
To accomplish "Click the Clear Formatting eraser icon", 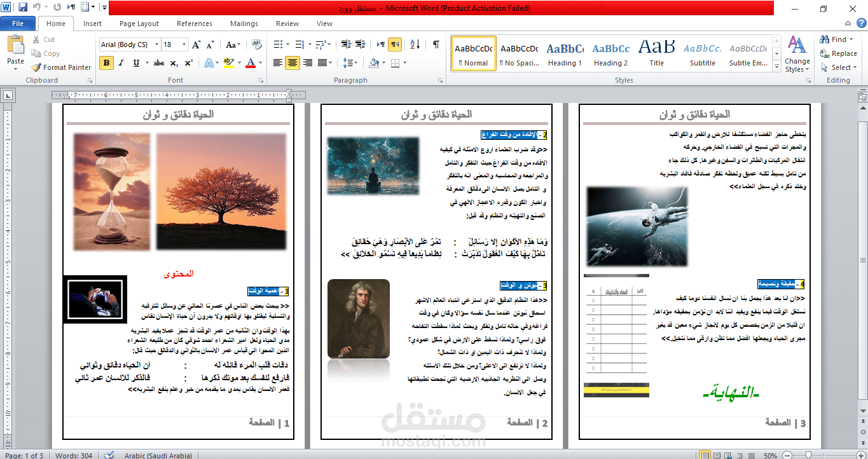I will 256,45.
